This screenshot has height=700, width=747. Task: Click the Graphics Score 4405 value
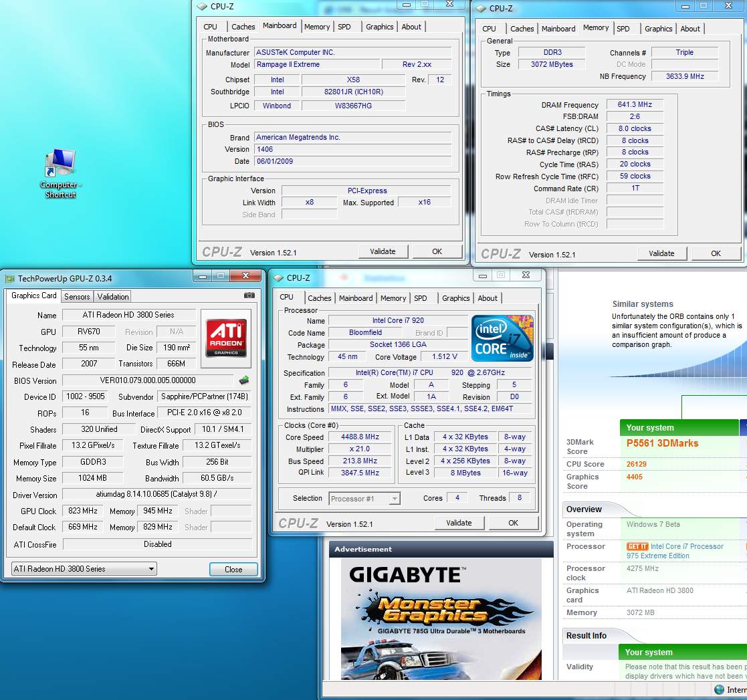(635, 477)
